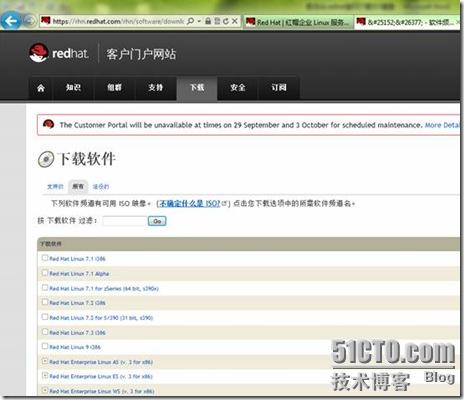464x400 pixels.
Task: Expand Red Hat Enterprise Linux AS v.3 x86
Action: point(45,361)
